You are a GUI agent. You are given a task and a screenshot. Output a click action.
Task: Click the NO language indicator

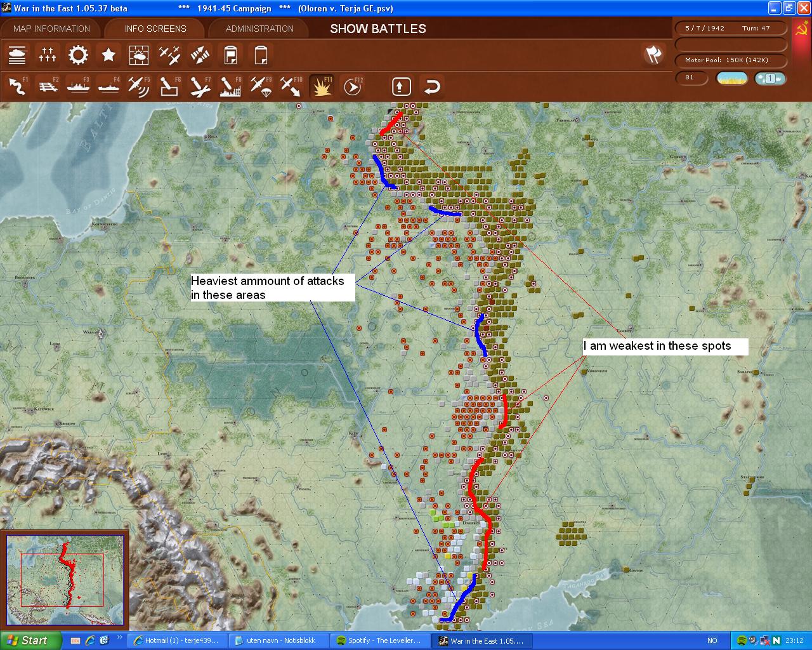(712, 640)
